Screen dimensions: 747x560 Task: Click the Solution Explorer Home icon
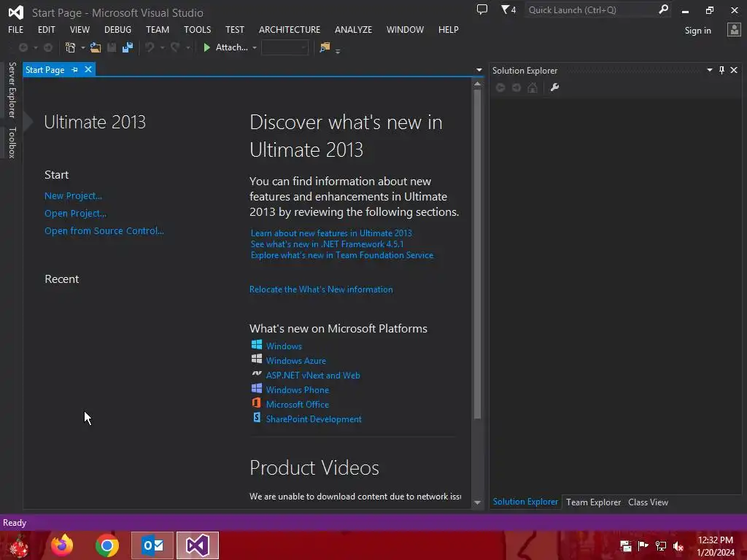533,87
